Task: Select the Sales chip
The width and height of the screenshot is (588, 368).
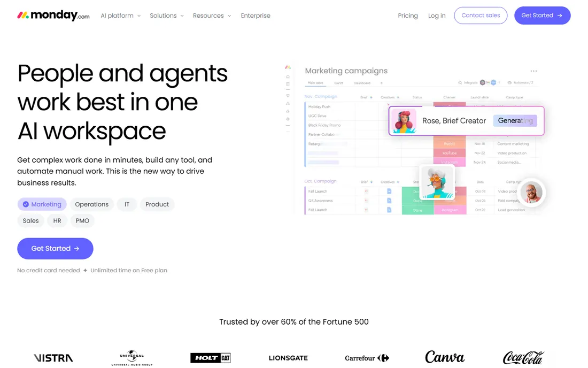Action: point(31,220)
